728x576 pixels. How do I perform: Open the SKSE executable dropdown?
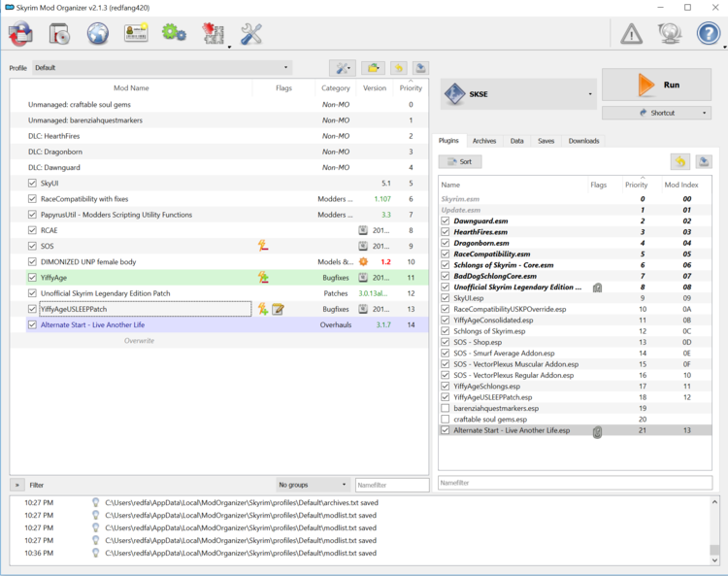(518, 94)
